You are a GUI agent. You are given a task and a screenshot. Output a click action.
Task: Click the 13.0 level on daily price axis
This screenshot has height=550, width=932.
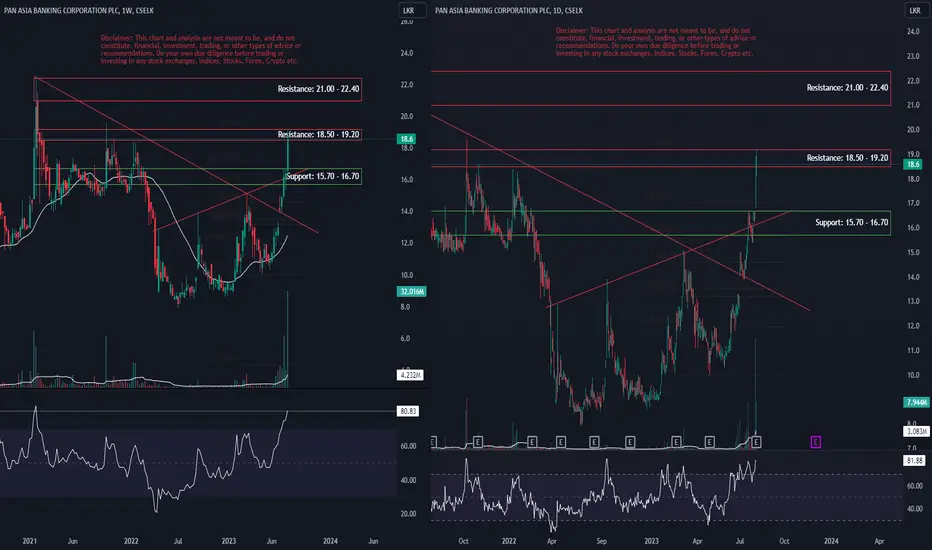pos(914,301)
